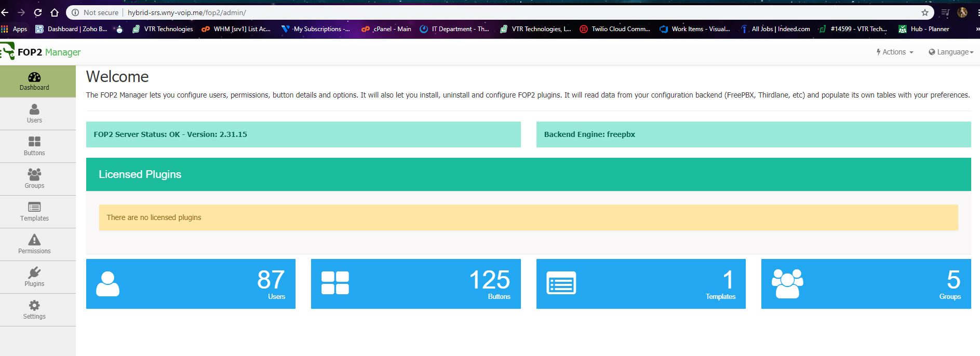The image size is (980, 356).
Task: Click the FOP2 Manager logo
Action: (41, 52)
